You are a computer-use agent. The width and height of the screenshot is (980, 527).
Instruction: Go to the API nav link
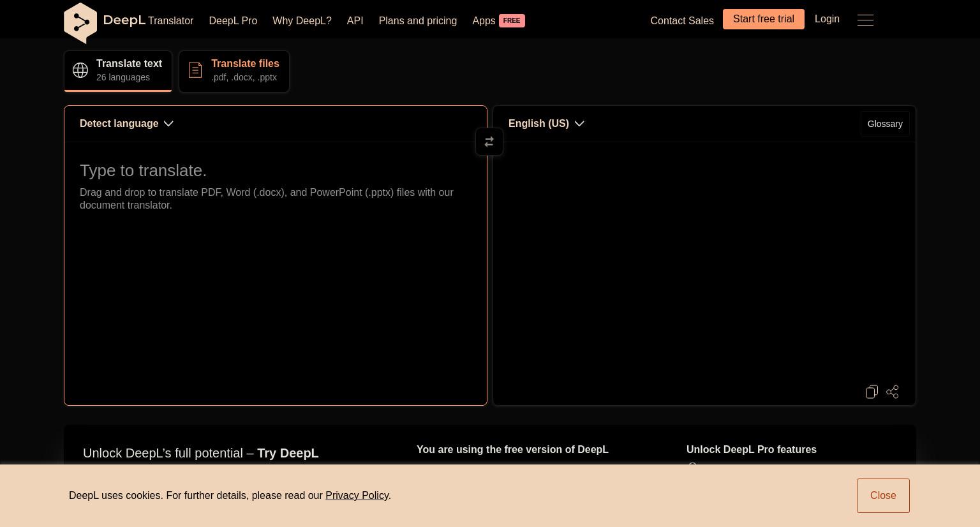(x=355, y=21)
